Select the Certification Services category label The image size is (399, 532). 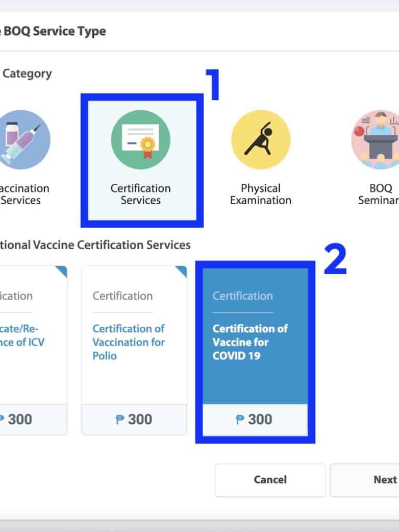(140, 194)
